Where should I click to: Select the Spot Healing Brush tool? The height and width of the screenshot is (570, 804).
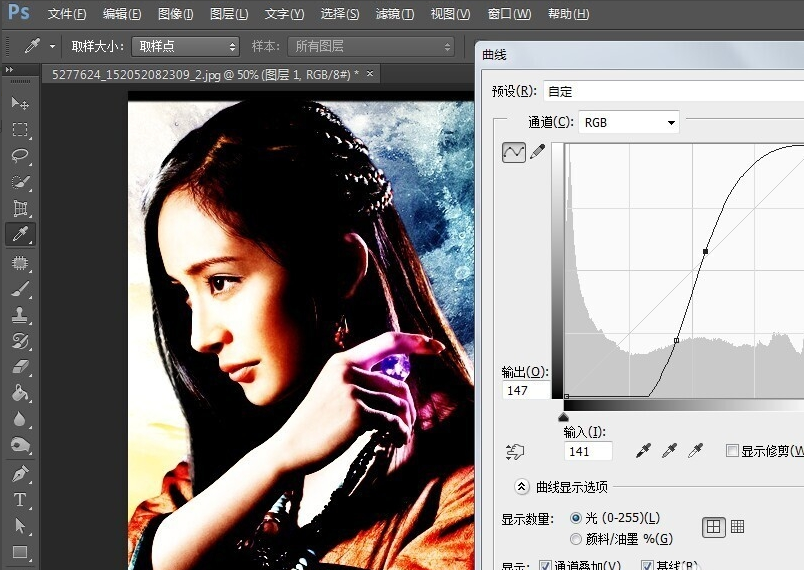point(20,262)
